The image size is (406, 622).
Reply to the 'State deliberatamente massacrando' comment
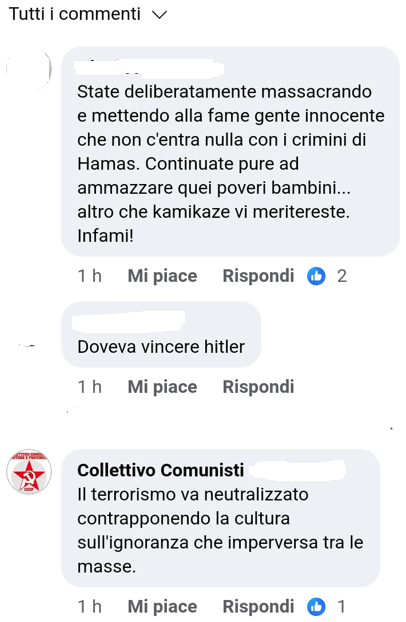coord(258,276)
